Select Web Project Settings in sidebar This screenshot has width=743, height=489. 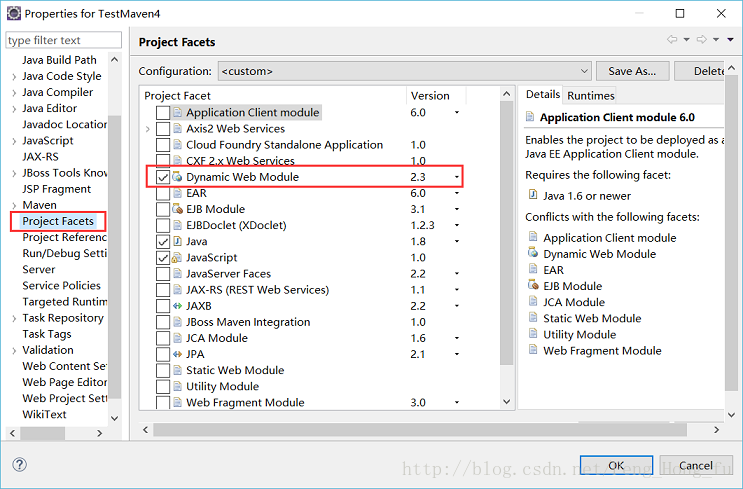(64, 398)
